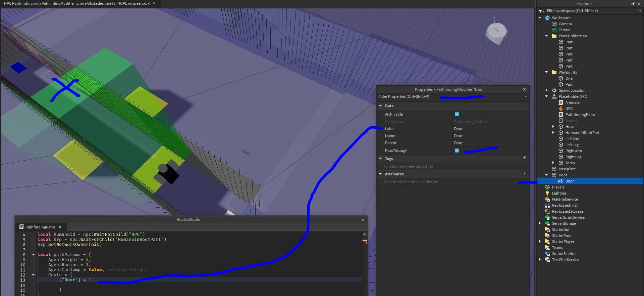Click the SoundService icon in Explorer
The height and width of the screenshot is (296, 644).
pos(547,254)
